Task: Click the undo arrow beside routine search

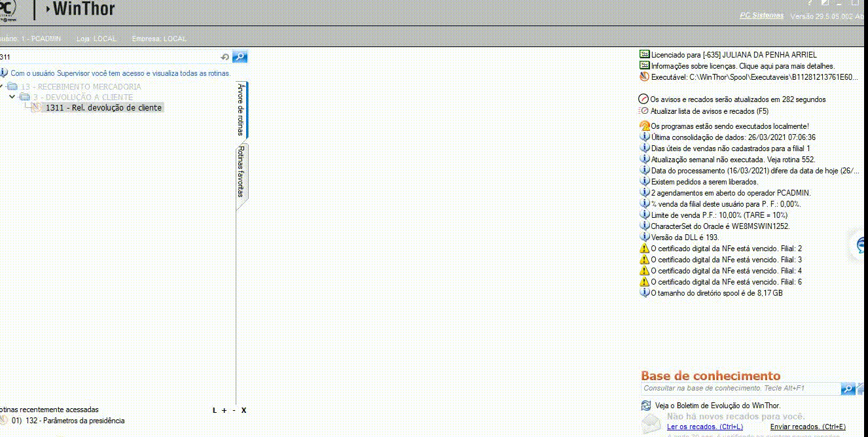Action: click(x=225, y=57)
